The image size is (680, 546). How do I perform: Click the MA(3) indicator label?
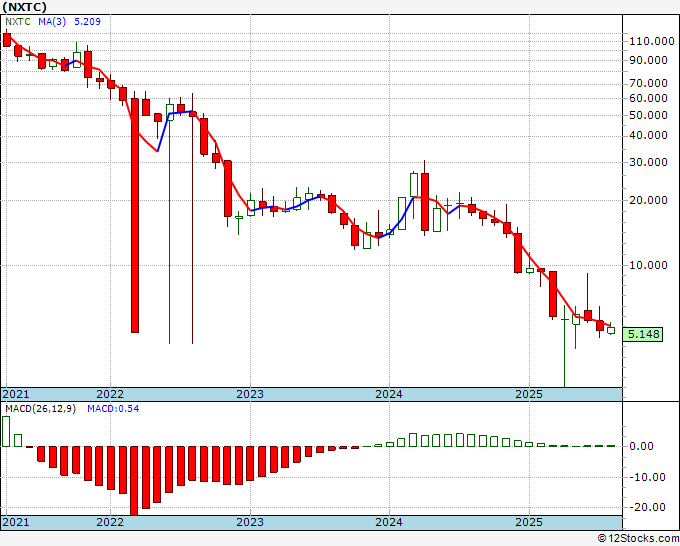pyautogui.click(x=52, y=22)
